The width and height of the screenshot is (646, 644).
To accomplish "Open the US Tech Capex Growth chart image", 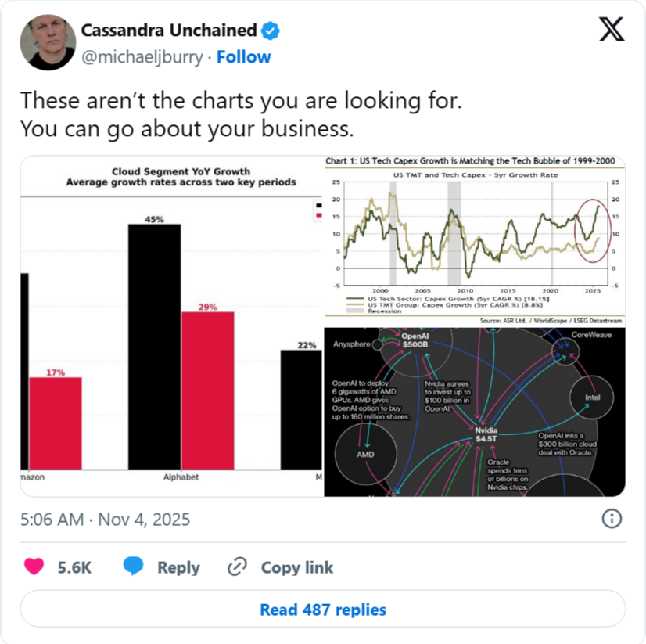I will (x=475, y=241).
